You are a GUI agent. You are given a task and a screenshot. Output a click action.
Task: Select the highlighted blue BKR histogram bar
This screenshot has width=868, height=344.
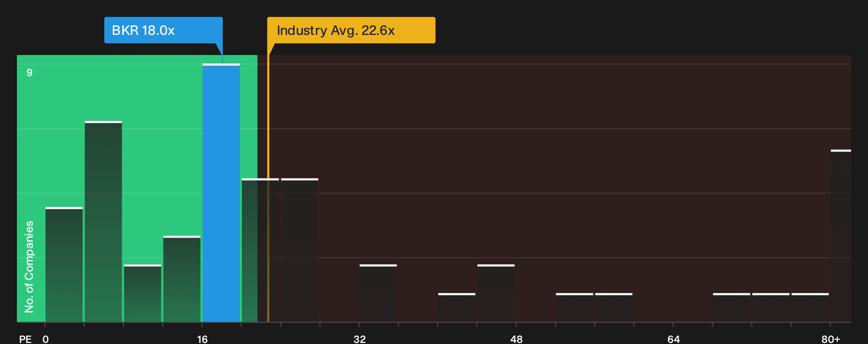(221, 193)
